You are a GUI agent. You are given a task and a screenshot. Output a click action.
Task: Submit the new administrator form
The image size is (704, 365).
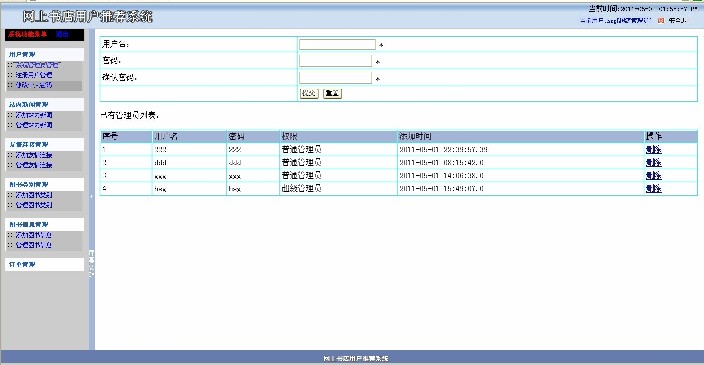(309, 93)
